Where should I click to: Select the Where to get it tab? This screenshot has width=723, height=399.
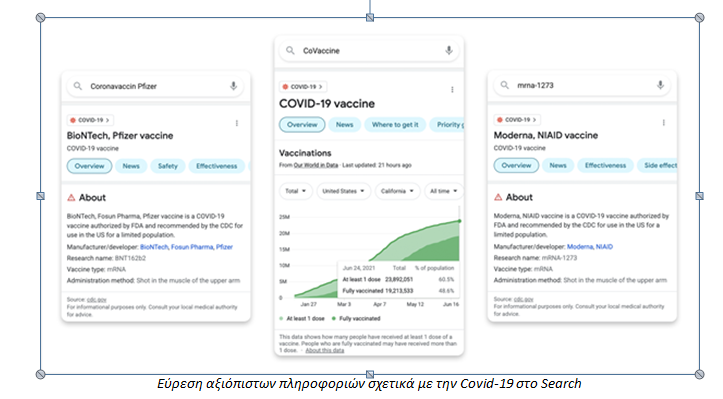(395, 125)
